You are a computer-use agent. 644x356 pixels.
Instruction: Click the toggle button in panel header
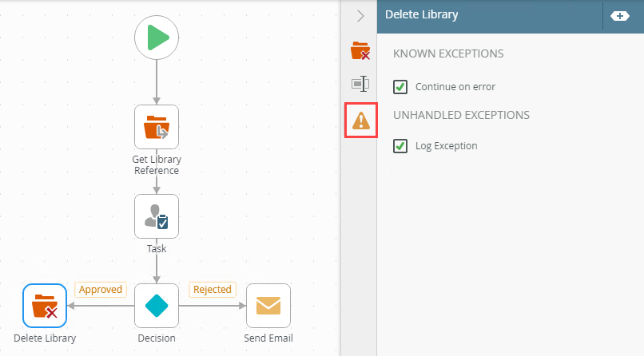point(620,16)
